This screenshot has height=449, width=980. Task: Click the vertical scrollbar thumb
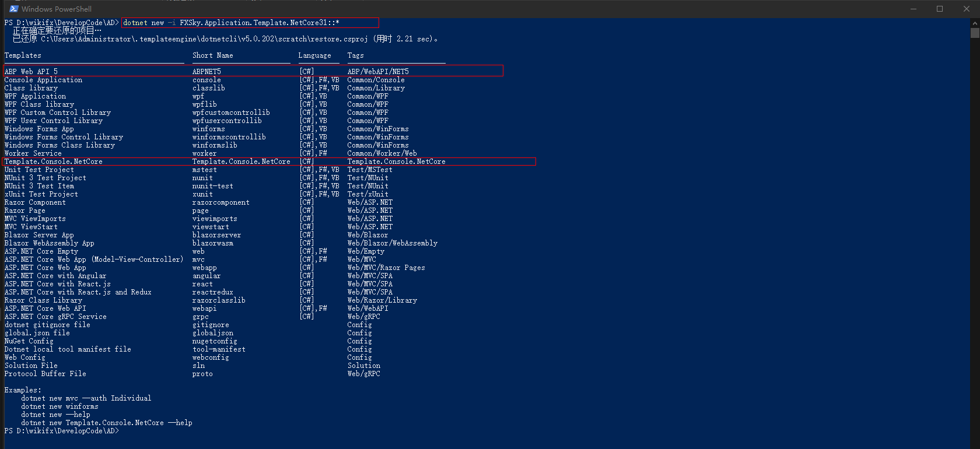tap(975, 33)
